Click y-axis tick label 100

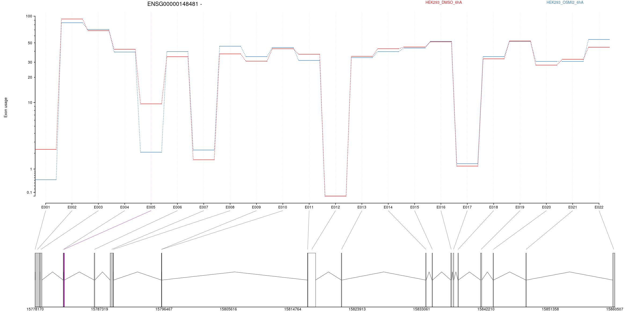(x=29, y=16)
